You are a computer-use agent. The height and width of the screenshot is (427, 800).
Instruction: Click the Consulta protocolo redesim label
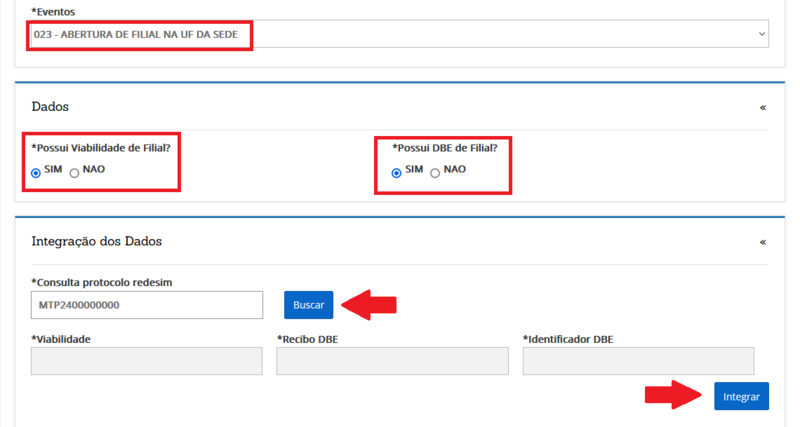(x=102, y=282)
